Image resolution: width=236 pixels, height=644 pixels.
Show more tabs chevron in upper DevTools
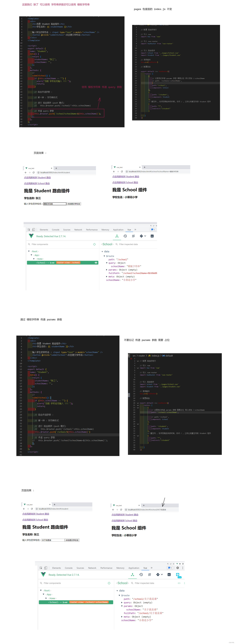pyautogui.click(x=135, y=229)
